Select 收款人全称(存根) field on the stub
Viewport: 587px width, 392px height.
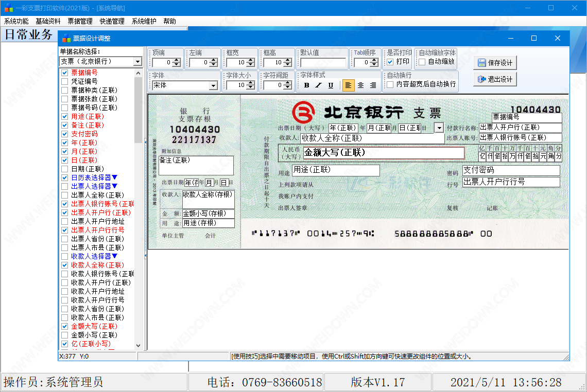[x=208, y=200]
